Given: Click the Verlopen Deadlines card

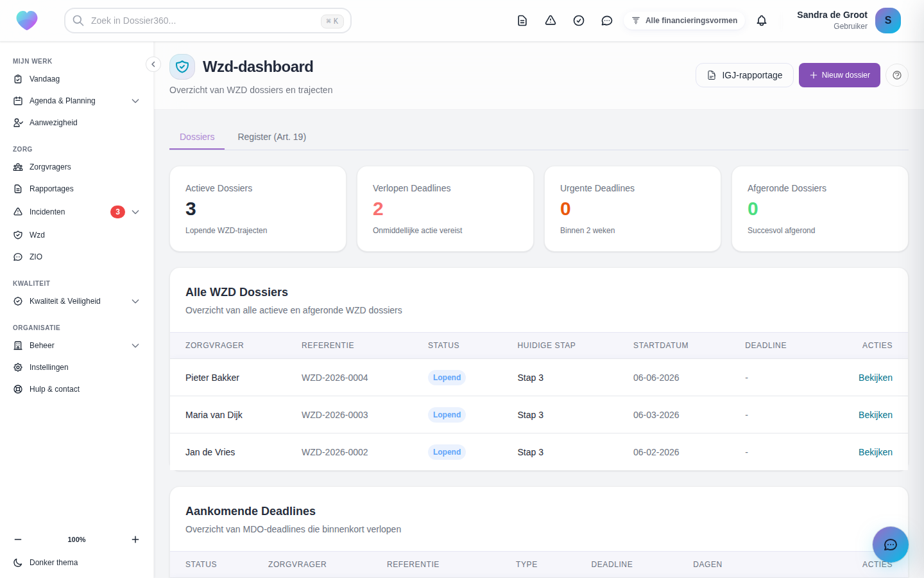Looking at the screenshot, I should [x=445, y=209].
